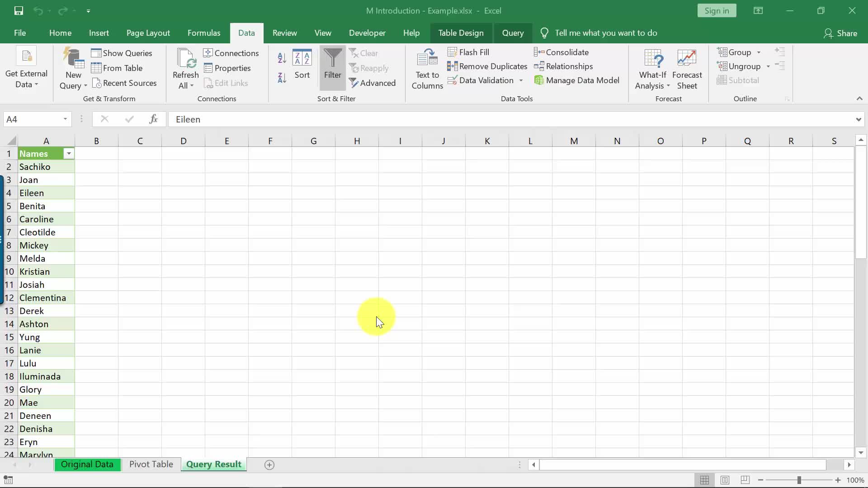Open Manage Data Model
This screenshot has height=488, width=868.
pos(577,80)
